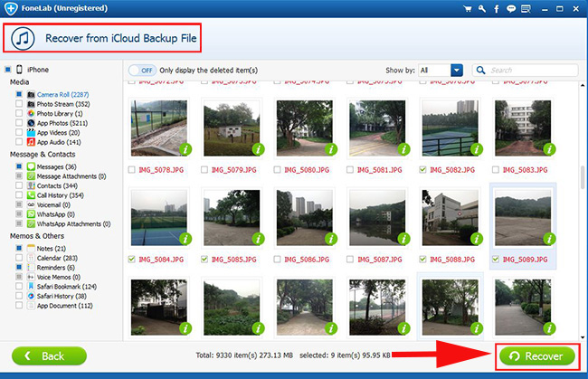The width and height of the screenshot is (588, 379).
Task: Click the scrollbar down arrow
Action: pos(583,337)
